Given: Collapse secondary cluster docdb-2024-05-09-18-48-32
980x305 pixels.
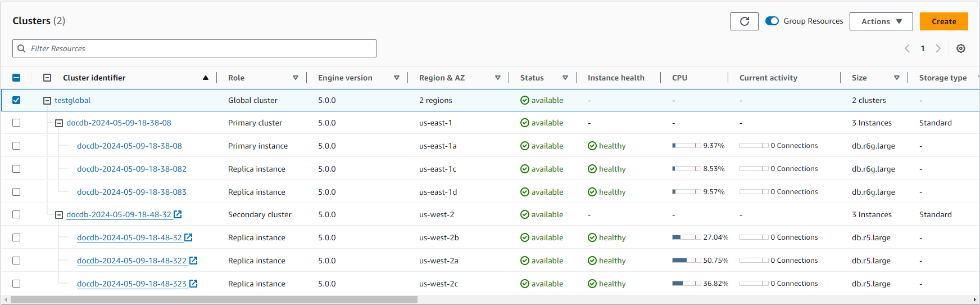Looking at the screenshot, I should point(59,215).
